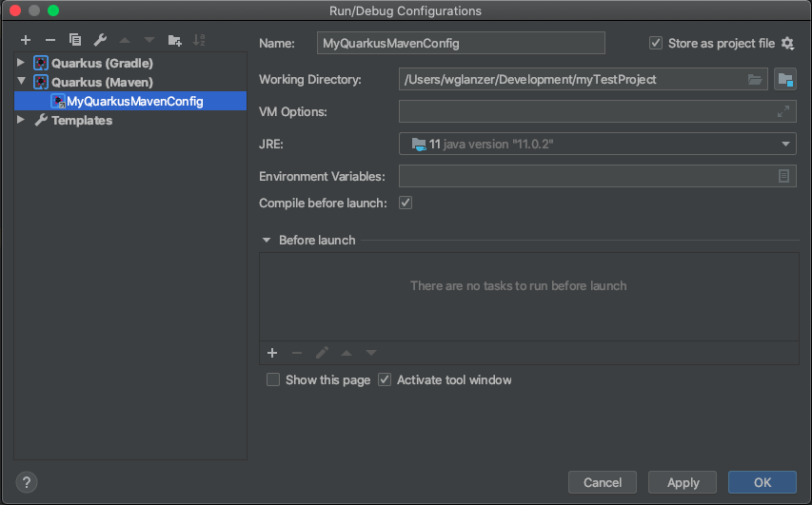Collapse the Before launch section
Viewport: 812px width, 505px height.
tap(267, 240)
